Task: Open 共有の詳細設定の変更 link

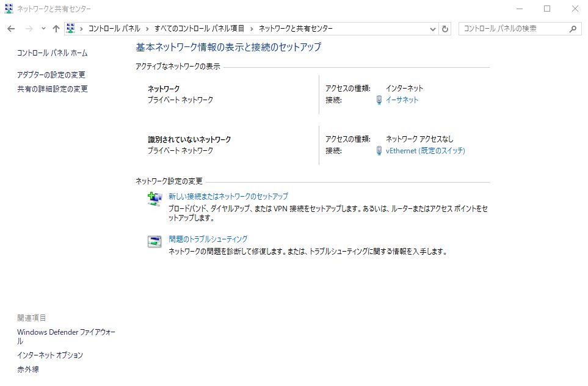Action: click(x=53, y=89)
